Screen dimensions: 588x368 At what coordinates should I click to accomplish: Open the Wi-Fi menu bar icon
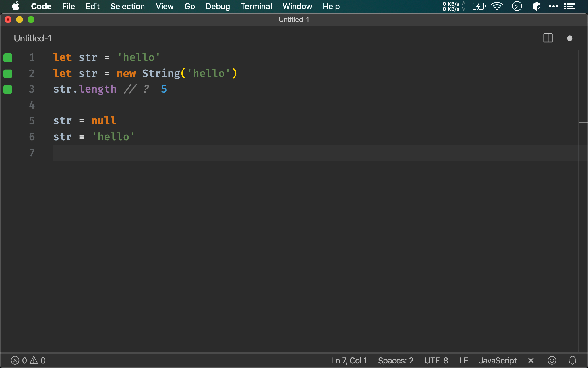click(497, 6)
